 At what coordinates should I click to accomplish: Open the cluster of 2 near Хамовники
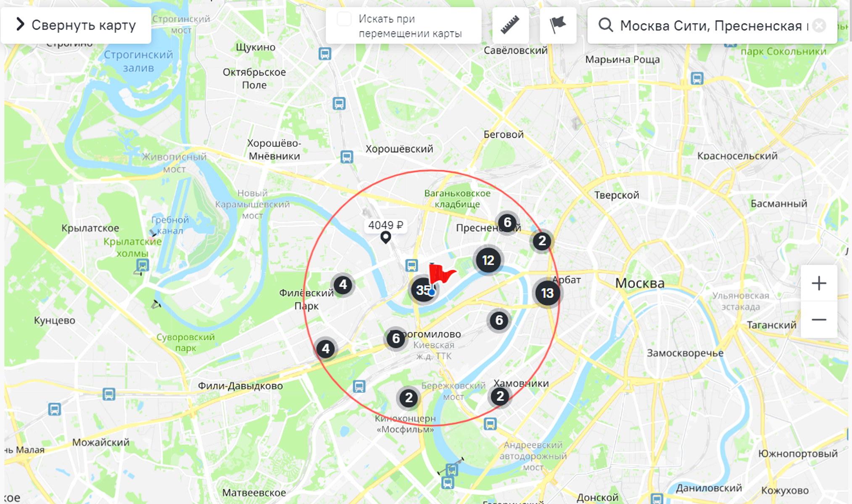click(500, 396)
